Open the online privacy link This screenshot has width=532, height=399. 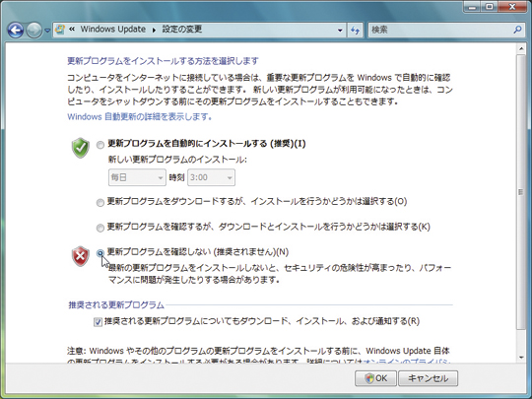tap(407, 362)
